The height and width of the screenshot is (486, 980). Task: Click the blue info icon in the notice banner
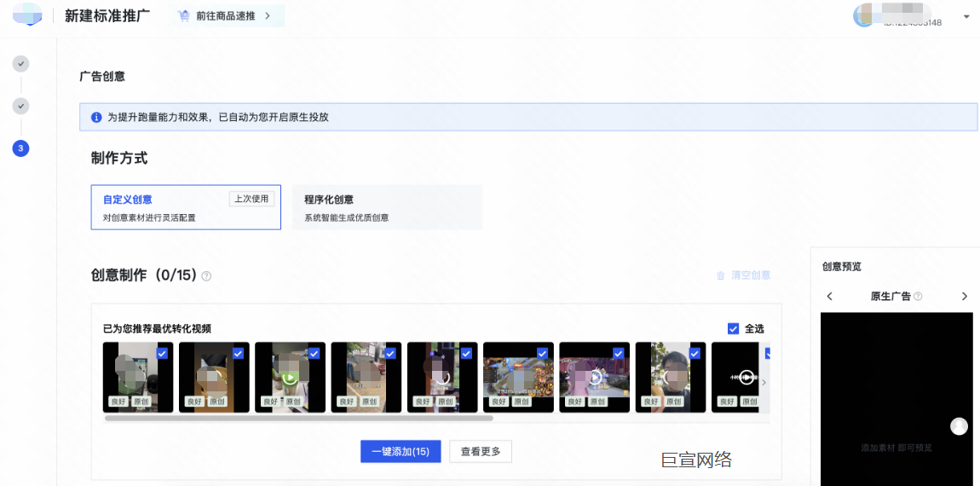[x=96, y=118]
